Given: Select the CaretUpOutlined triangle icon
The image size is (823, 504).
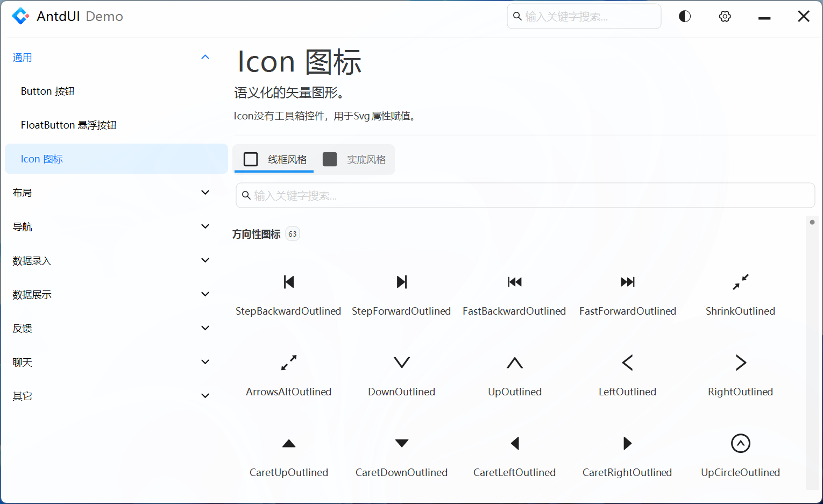Looking at the screenshot, I should pyautogui.click(x=289, y=443).
